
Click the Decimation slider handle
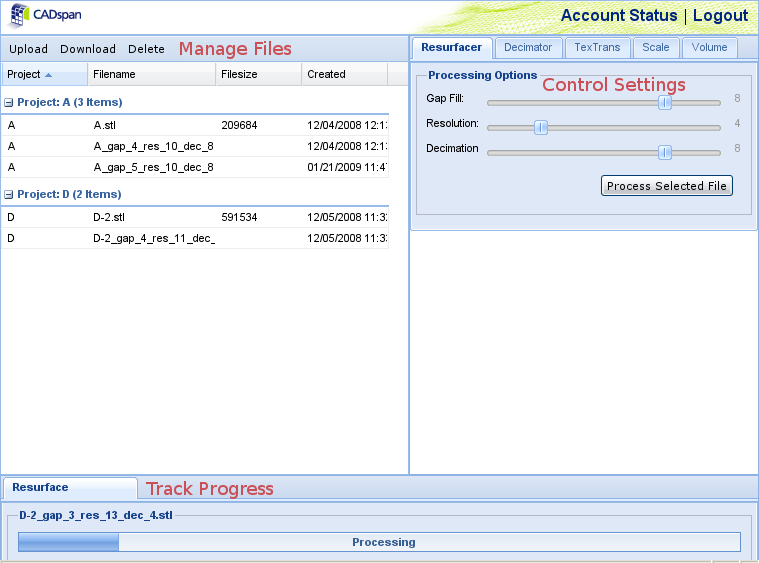(665, 152)
